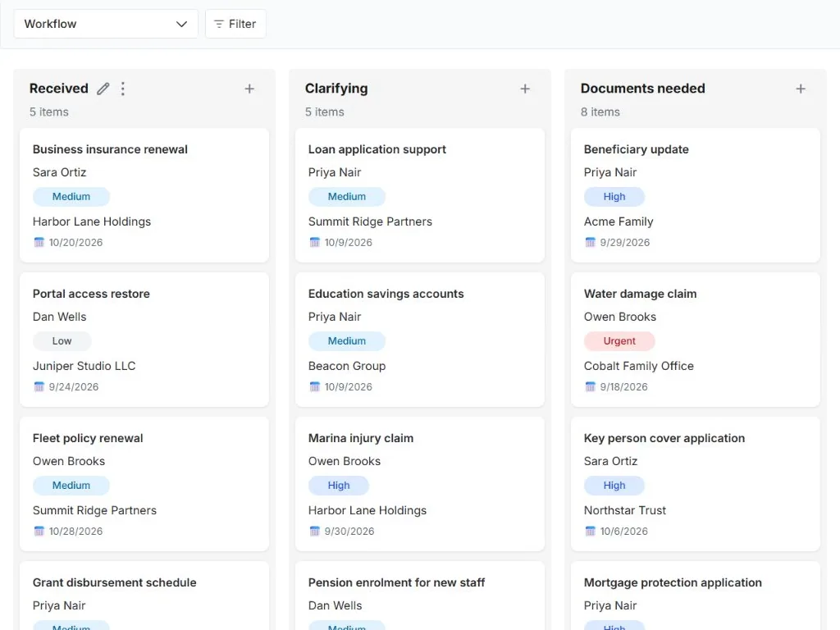Click the Medium tag on Business insurance renewal
840x630 pixels.
71,197
